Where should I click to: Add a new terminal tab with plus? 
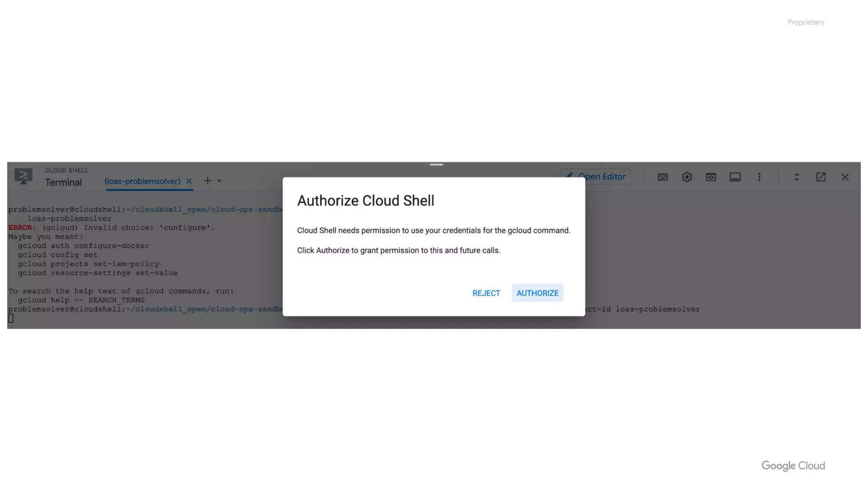[x=207, y=181]
